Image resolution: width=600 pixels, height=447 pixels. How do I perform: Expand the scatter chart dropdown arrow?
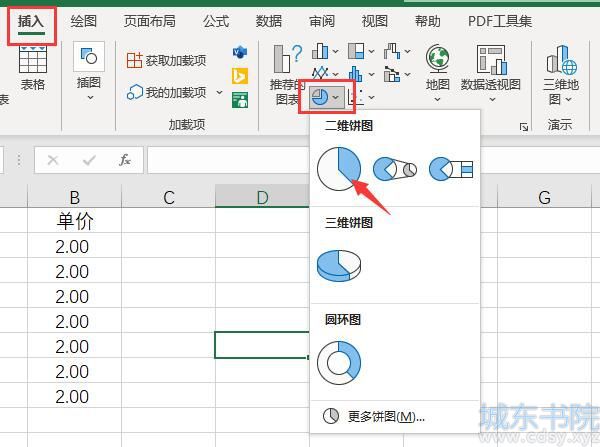pos(372,98)
